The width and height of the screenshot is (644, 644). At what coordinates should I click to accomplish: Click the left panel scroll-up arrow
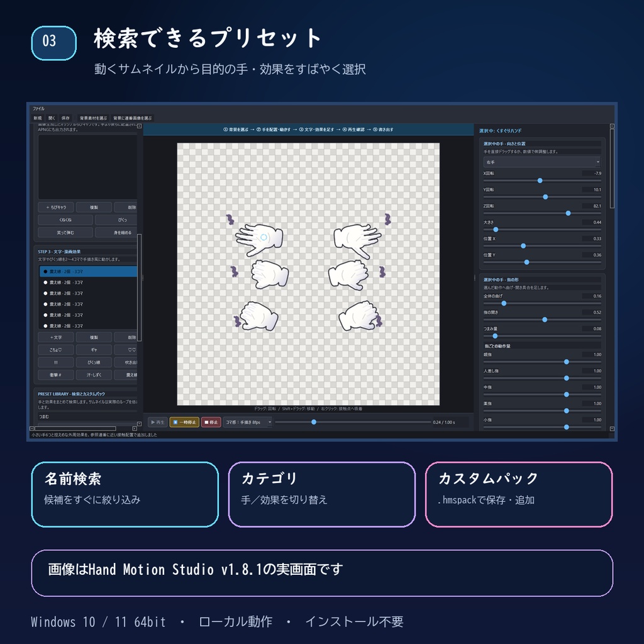139,126
